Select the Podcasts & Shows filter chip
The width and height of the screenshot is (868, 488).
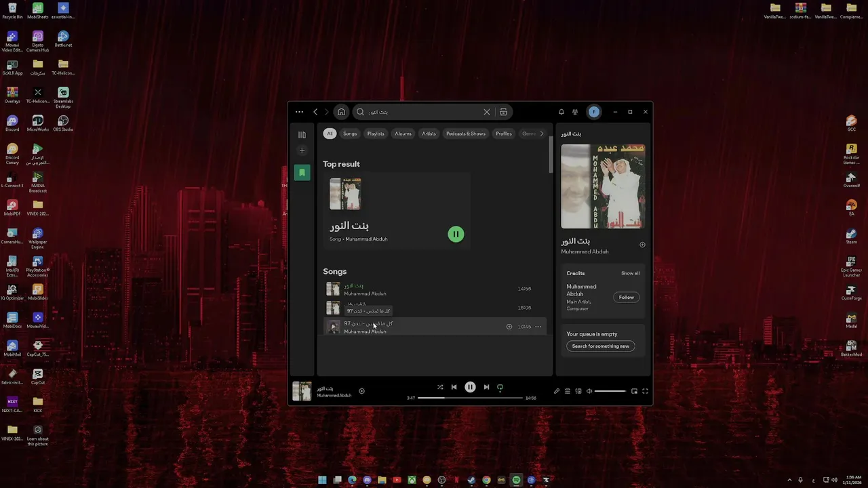(x=466, y=134)
